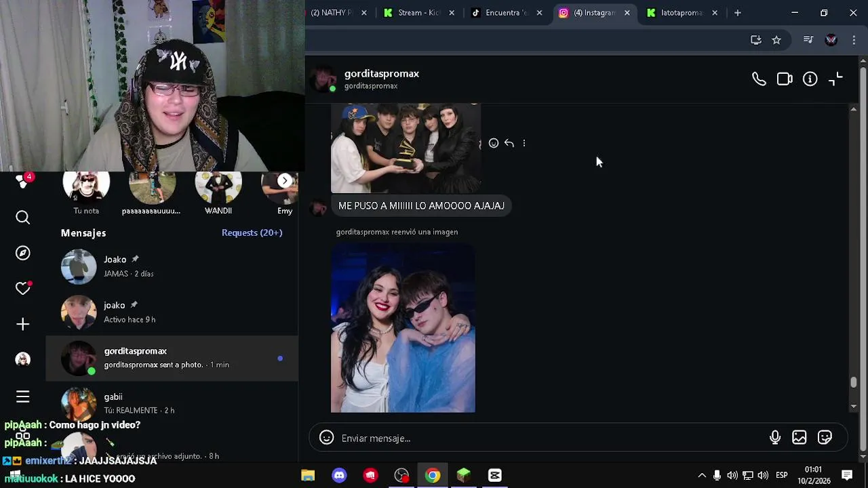Reply to the group photo message
868x488 pixels.
[509, 143]
